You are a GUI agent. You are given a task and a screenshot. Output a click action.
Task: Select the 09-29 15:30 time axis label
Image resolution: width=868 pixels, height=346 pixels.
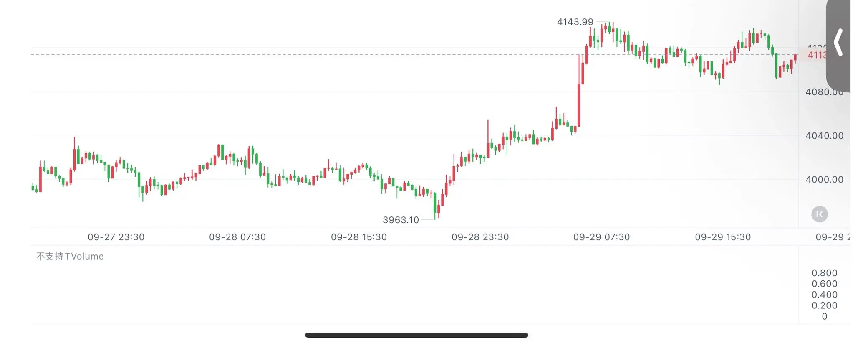[x=723, y=237]
